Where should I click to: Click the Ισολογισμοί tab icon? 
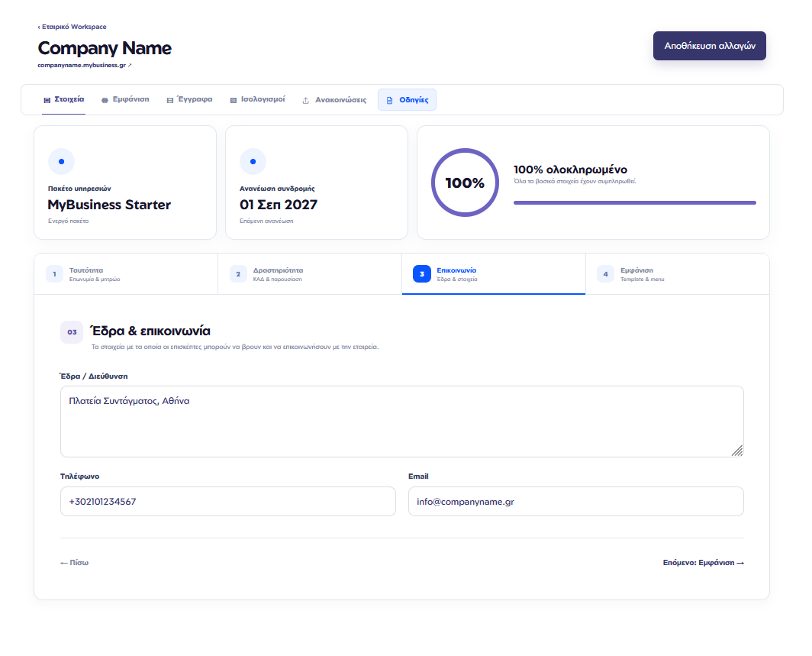(x=233, y=100)
